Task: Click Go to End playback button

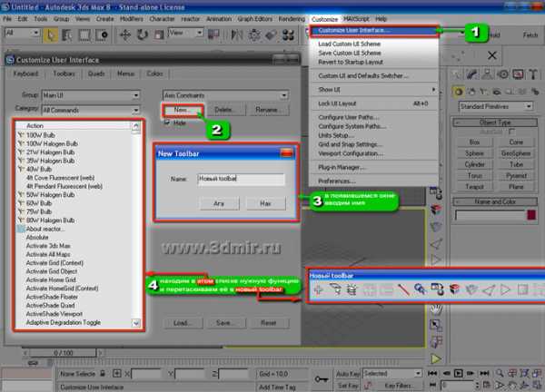Action: click(484, 373)
